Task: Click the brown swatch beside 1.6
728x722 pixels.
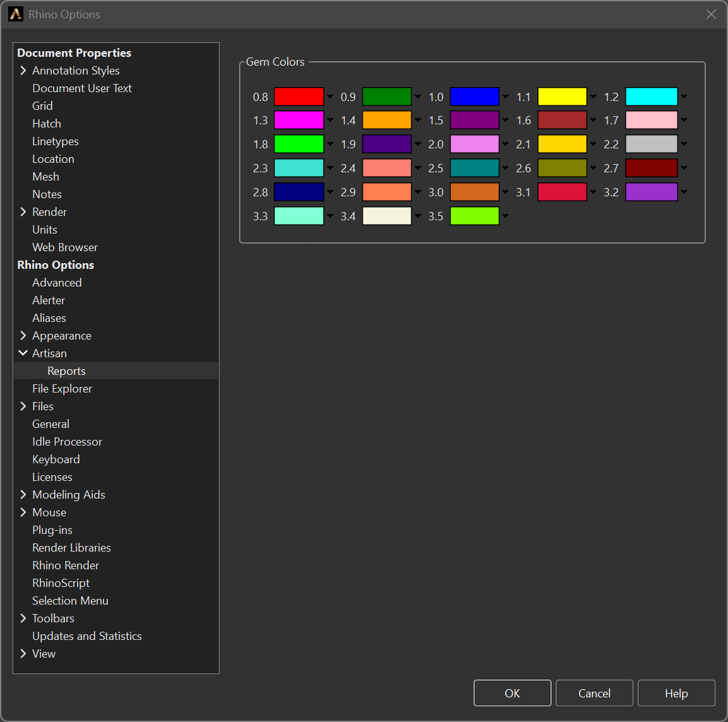Action: coord(562,120)
